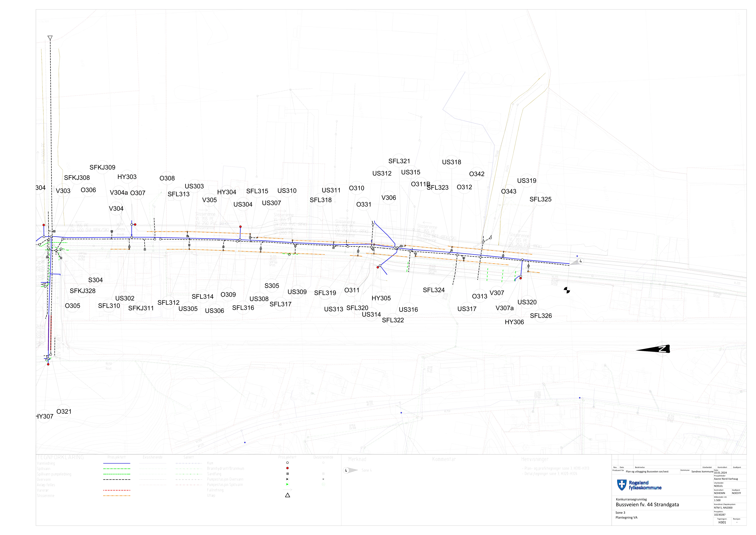The height and width of the screenshot is (535, 756).
Task: Click the label SFL319
Action: point(325,293)
